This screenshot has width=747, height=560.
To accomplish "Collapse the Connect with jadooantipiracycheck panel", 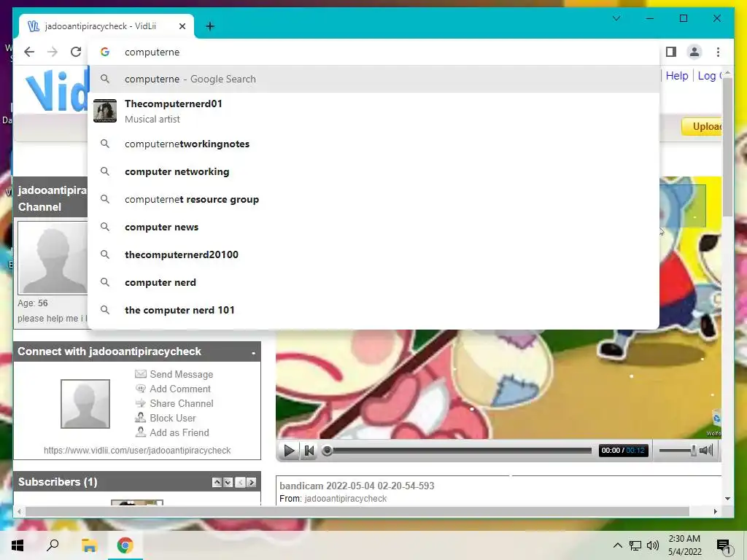I will [253, 353].
